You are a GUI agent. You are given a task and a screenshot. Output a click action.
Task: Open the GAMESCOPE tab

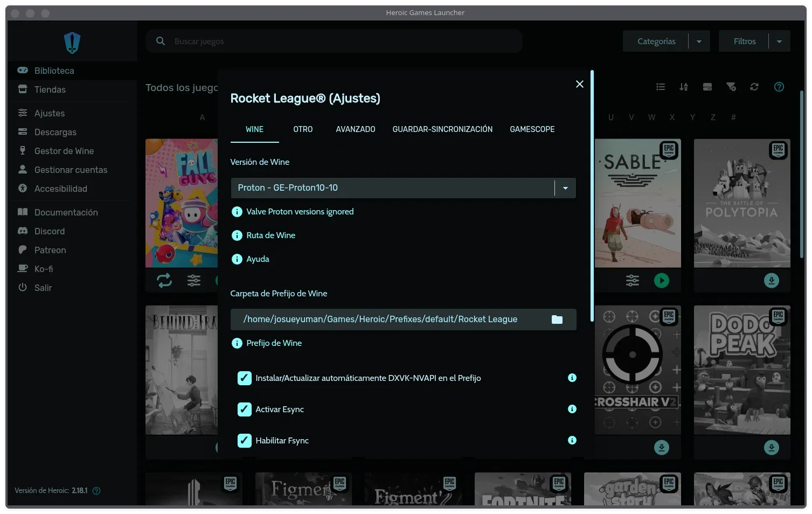click(532, 129)
